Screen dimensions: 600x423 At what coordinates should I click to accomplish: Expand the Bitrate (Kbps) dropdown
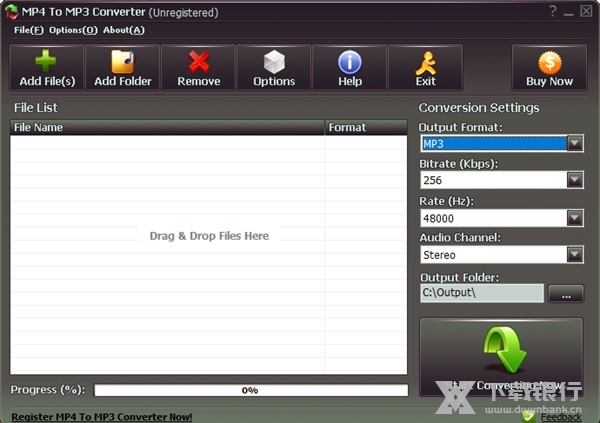(574, 180)
